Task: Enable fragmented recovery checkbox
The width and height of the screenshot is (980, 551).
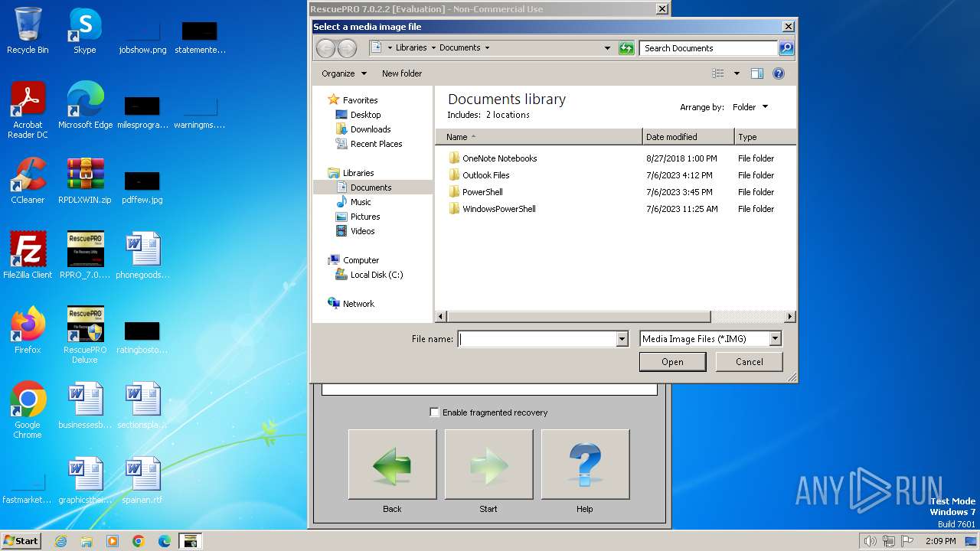Action: pos(435,412)
